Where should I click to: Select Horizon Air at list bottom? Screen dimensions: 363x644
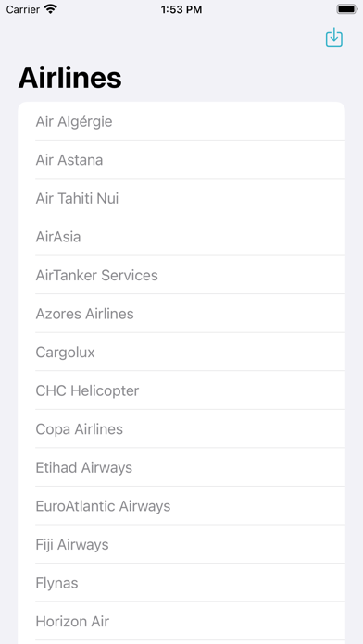pos(181,622)
